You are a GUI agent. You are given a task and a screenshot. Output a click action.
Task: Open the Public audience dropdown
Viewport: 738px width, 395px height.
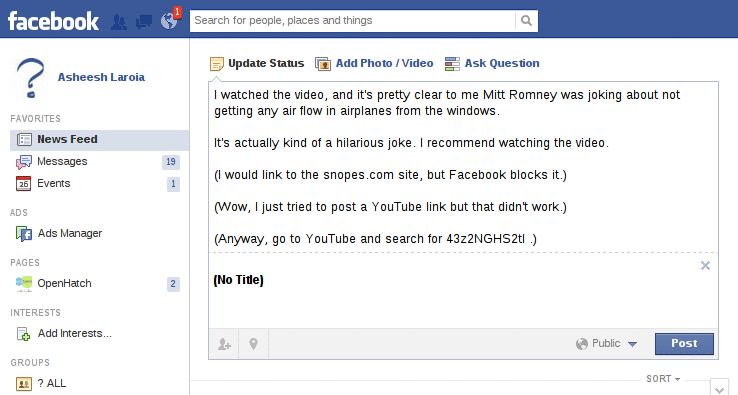point(606,344)
